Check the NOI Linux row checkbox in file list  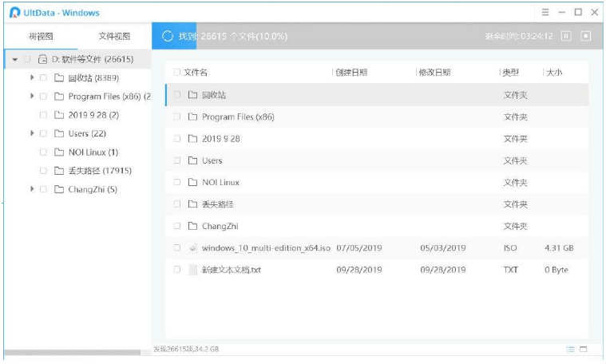[177, 182]
